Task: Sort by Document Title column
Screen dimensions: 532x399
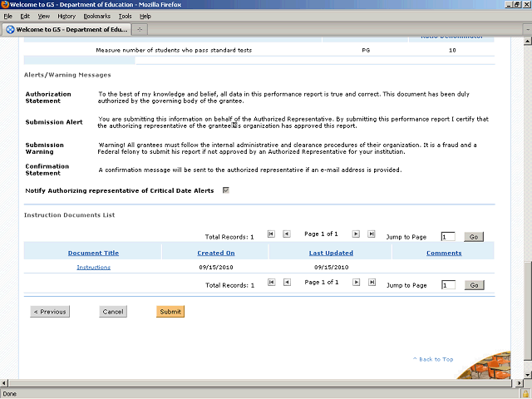Action: click(93, 253)
